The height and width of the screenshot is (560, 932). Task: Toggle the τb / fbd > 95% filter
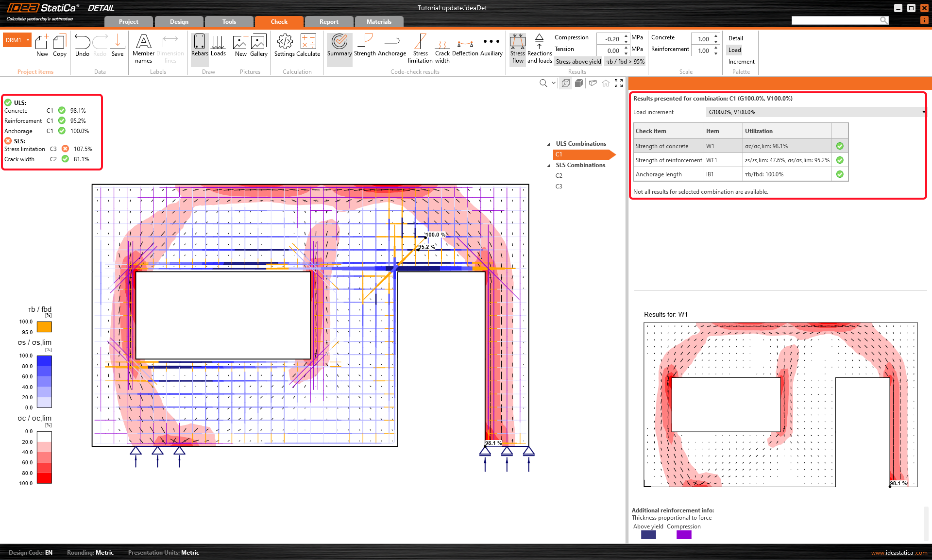tap(625, 62)
